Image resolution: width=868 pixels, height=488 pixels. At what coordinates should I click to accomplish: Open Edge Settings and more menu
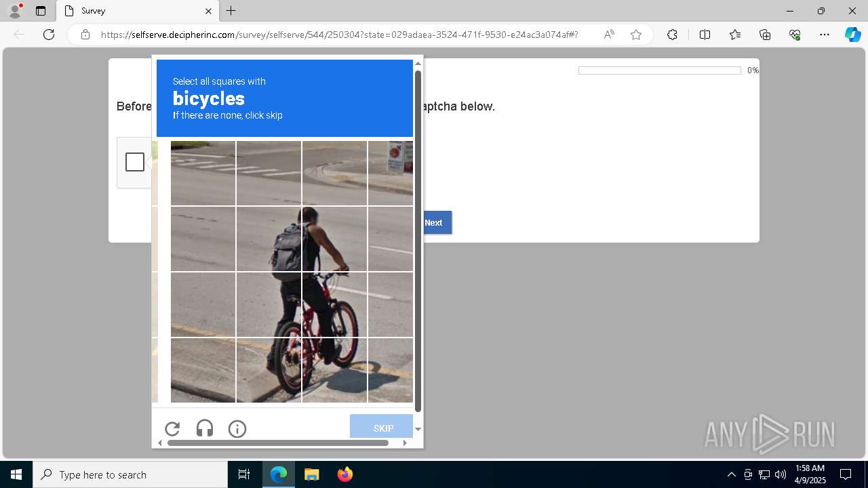coord(825,35)
